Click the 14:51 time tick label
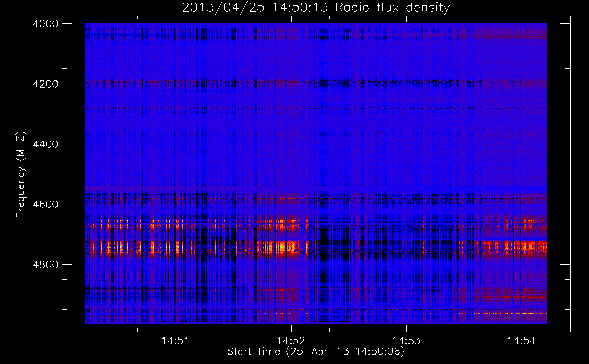589x364 pixels. pyautogui.click(x=176, y=341)
